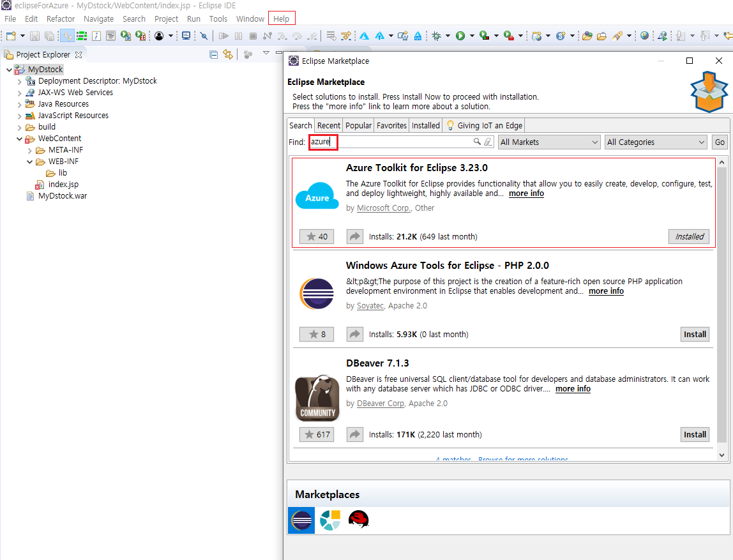The image size is (733, 560).
Task: Open the All Categories dropdown
Action: pos(656,142)
